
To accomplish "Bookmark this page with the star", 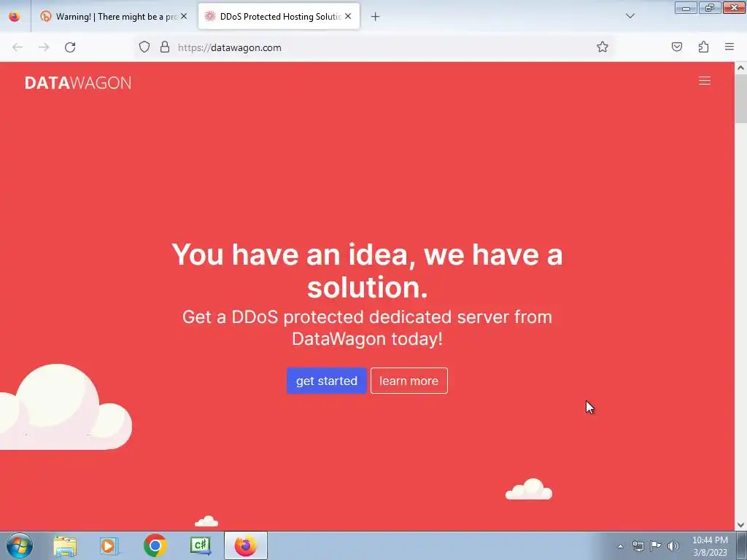I will [x=602, y=47].
